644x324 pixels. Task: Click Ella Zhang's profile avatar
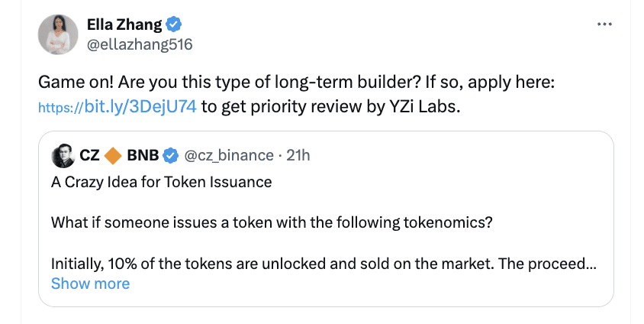point(58,34)
